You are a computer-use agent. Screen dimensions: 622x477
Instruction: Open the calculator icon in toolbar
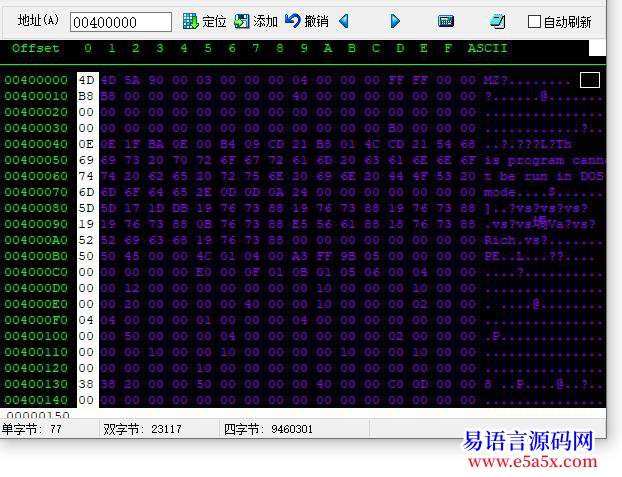coord(446,21)
